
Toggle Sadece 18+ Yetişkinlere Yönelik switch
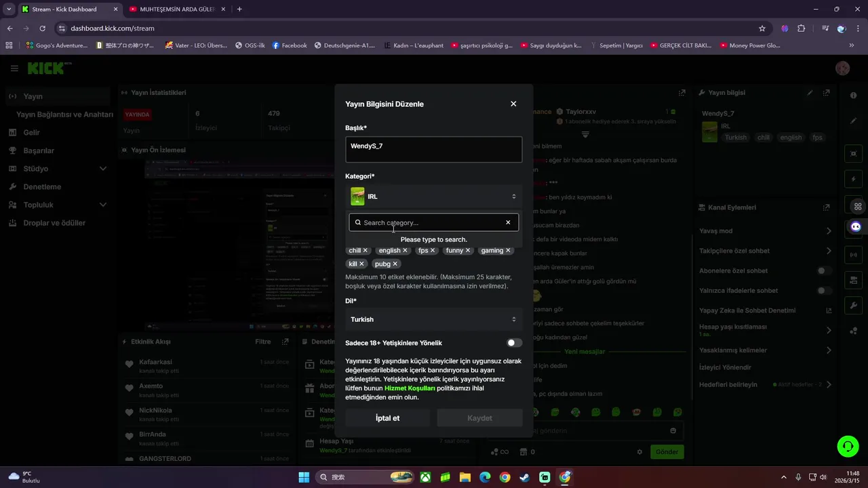(514, 343)
